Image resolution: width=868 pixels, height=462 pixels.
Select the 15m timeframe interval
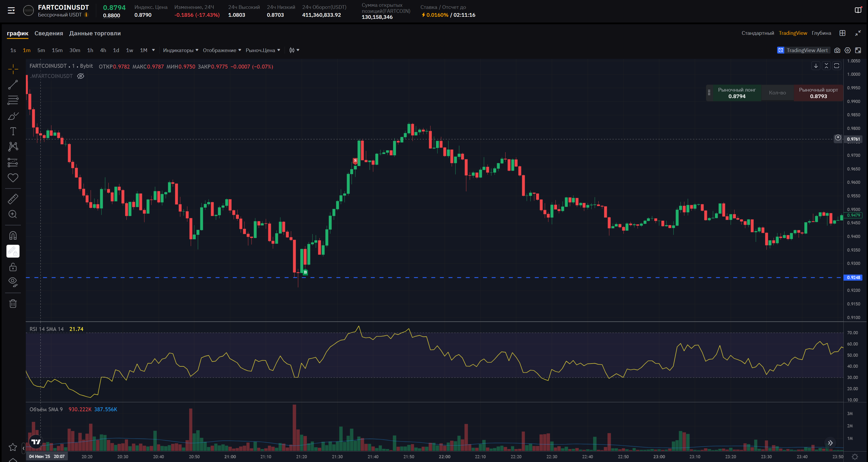coord(57,50)
